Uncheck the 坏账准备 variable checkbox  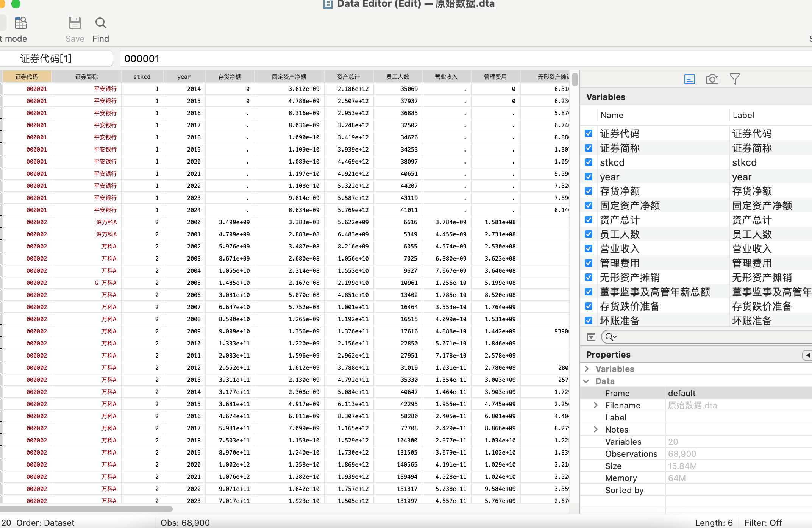[589, 321]
